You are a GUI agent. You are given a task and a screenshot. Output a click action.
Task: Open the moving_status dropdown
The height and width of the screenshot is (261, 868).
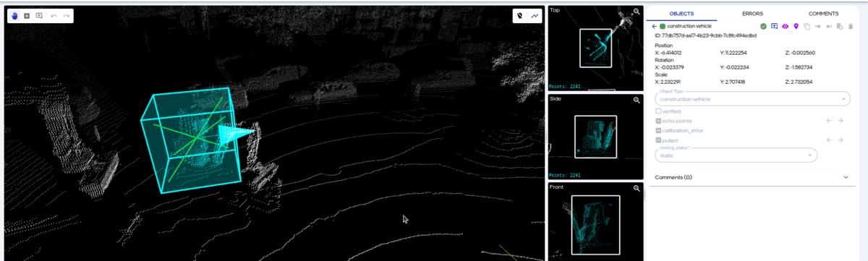click(736, 155)
